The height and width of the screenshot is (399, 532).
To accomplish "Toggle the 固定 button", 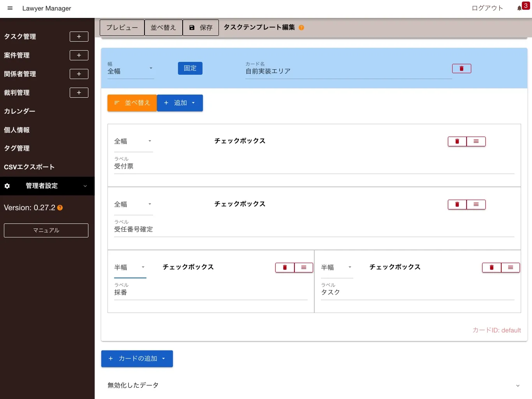I will pos(190,68).
